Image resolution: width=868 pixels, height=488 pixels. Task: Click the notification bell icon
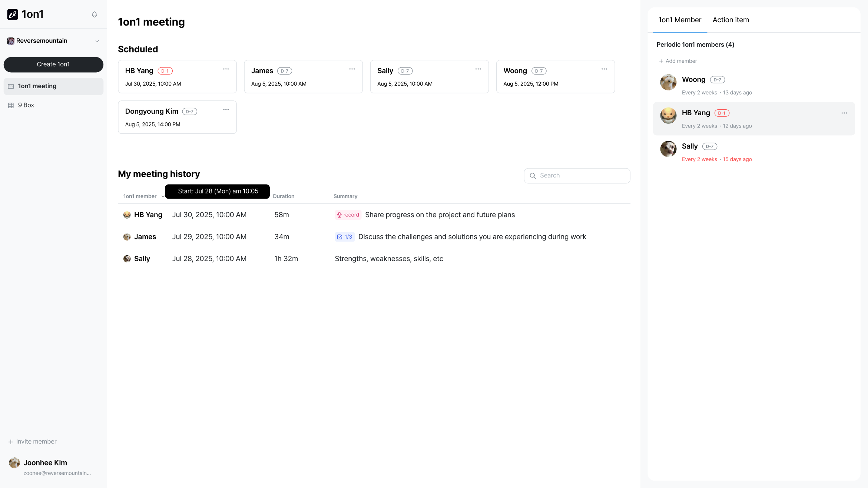click(x=95, y=14)
